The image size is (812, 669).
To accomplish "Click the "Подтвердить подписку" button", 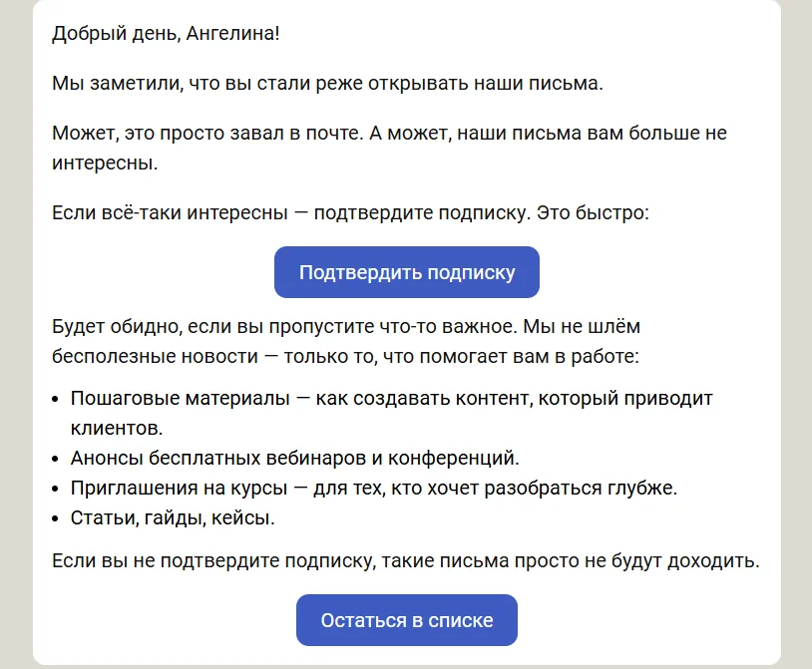I will [x=407, y=272].
